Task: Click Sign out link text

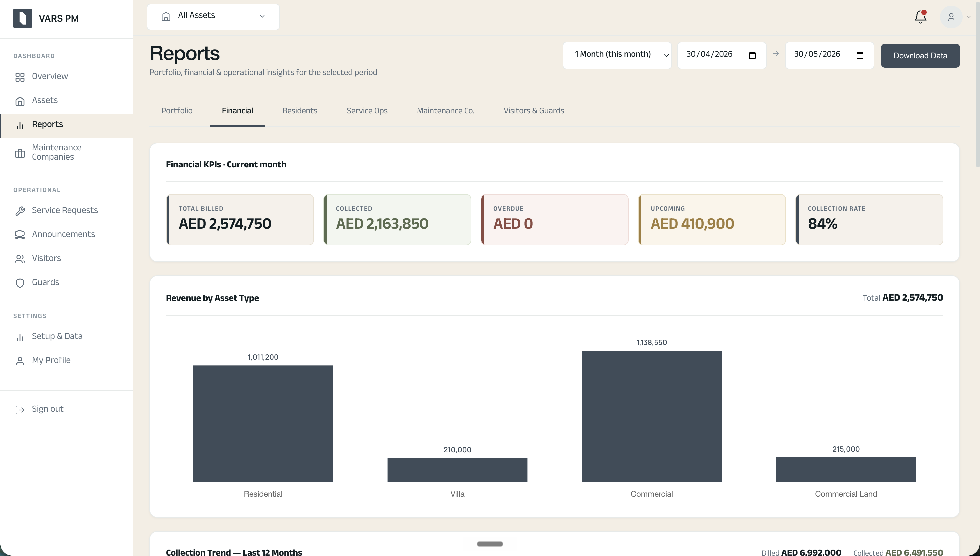Action: (47, 409)
